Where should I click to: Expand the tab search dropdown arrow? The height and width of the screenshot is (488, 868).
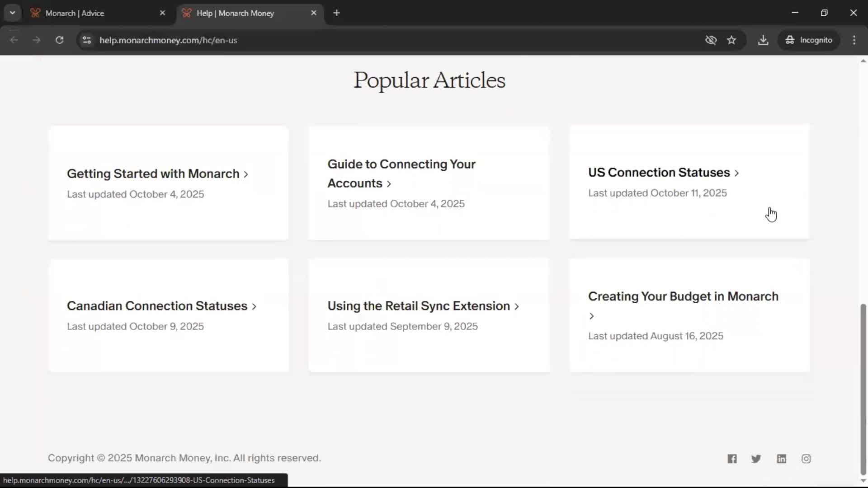coord(12,13)
